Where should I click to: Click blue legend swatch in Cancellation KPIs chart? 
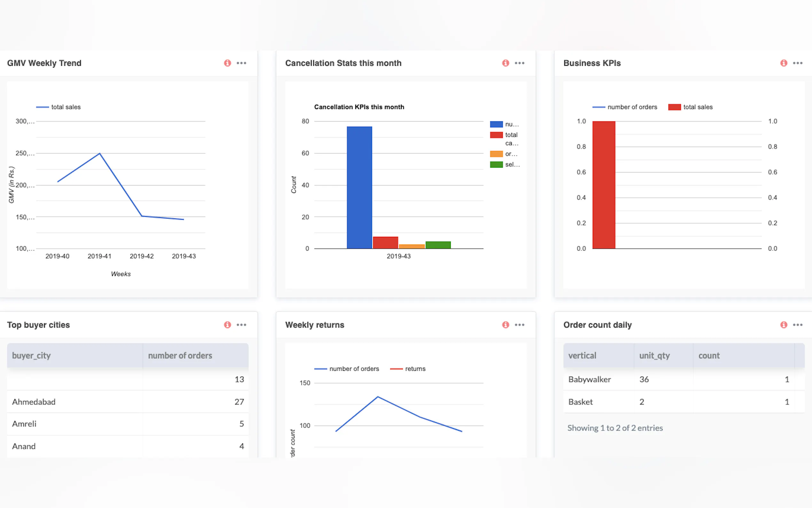(496, 124)
